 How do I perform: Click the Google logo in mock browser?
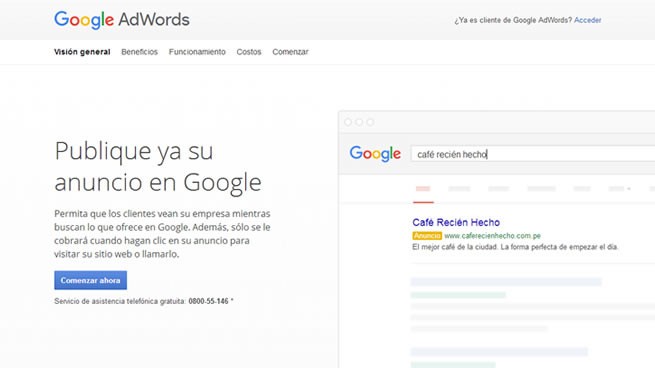tap(375, 154)
